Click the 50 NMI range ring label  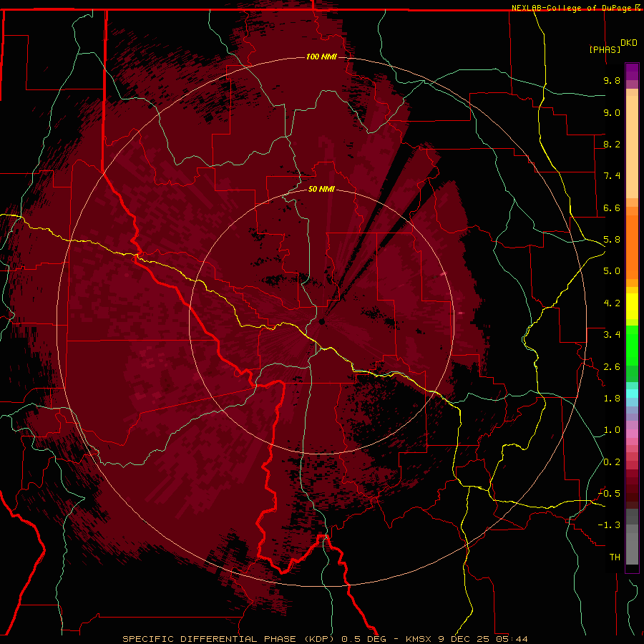pos(321,189)
